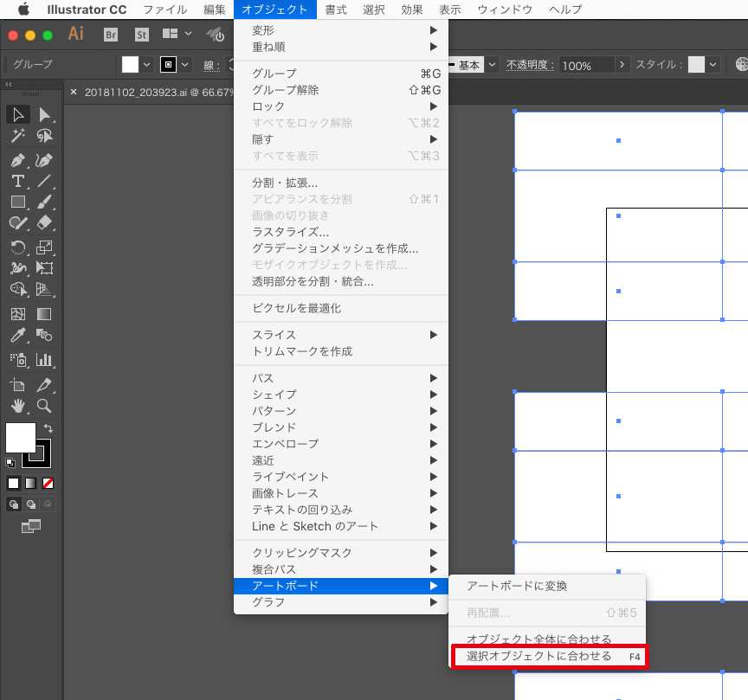Expand the 重ね順 submenu
Screen dimensions: 748x700
(340, 47)
